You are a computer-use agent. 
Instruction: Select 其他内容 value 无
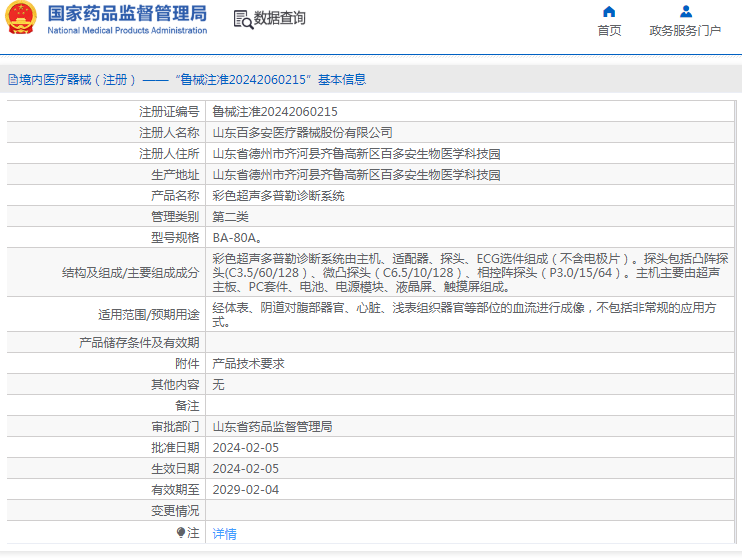click(218, 384)
